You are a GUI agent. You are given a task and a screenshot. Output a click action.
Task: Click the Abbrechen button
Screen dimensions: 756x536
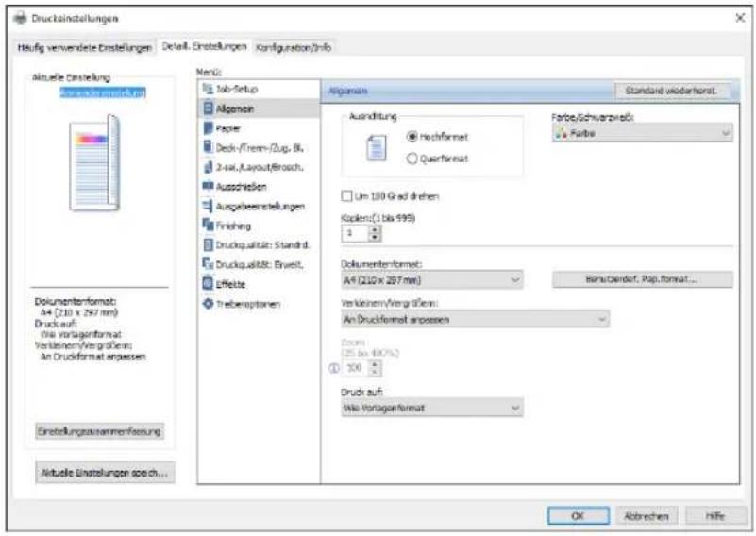[x=647, y=516]
